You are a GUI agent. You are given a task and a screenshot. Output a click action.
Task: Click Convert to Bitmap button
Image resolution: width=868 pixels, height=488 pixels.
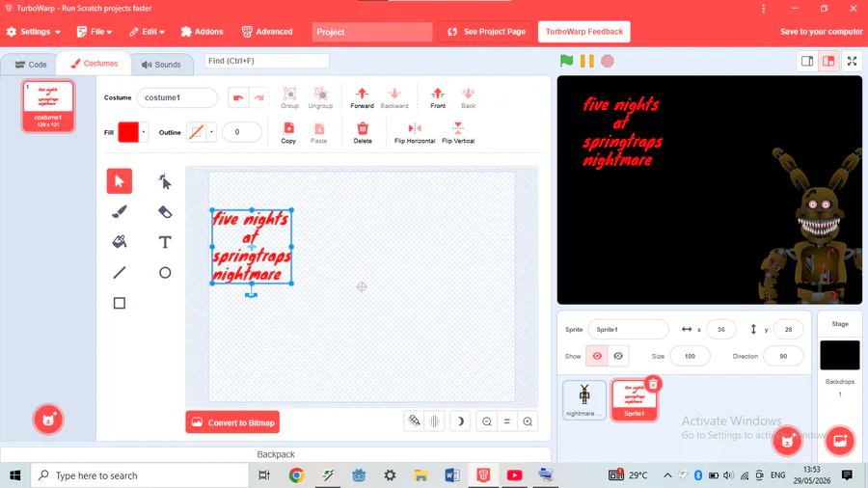(x=232, y=422)
